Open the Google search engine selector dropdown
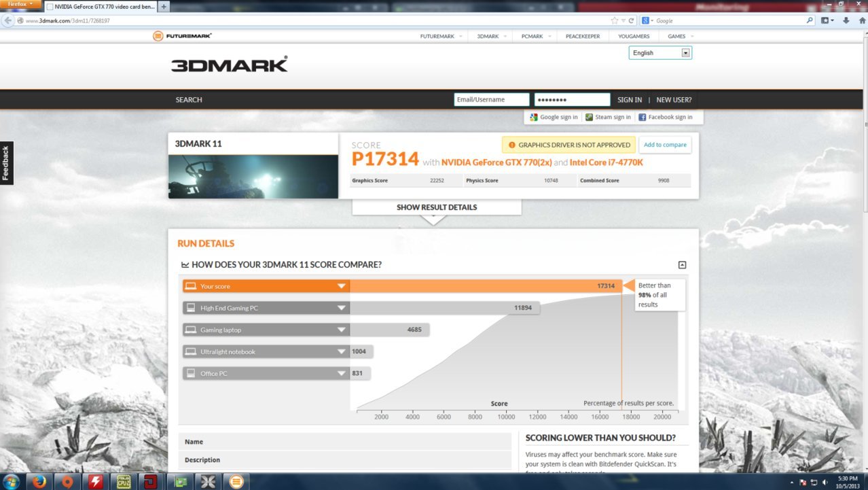Screen dimensions: 868x490 coord(648,20)
